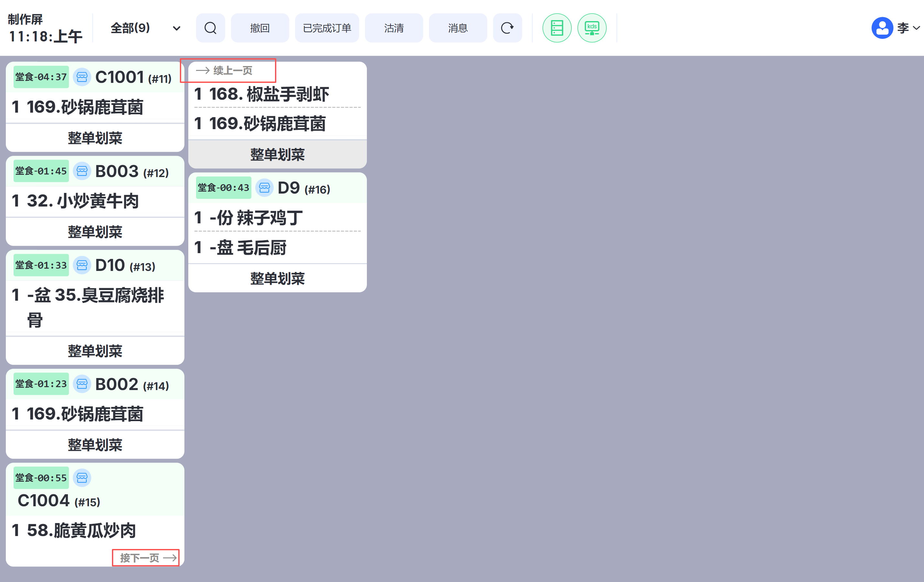
Task: Open the 消息 messages panel
Action: (457, 28)
